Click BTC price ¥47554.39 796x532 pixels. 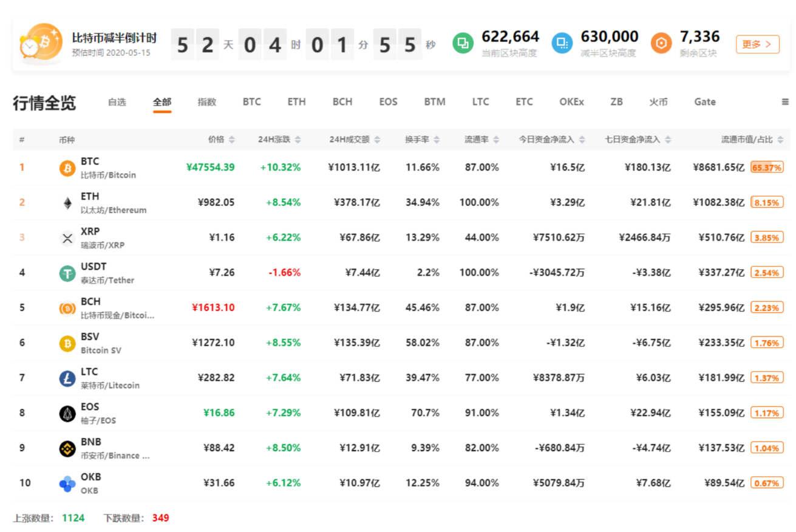point(210,168)
